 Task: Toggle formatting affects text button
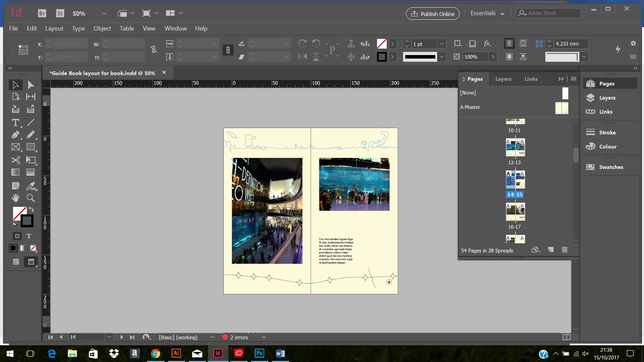point(29,236)
